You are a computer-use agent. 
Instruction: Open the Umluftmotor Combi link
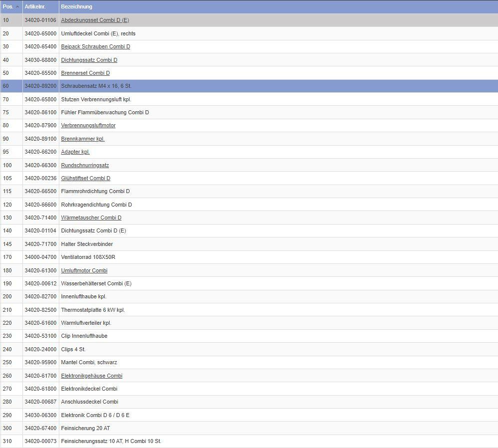point(84,270)
